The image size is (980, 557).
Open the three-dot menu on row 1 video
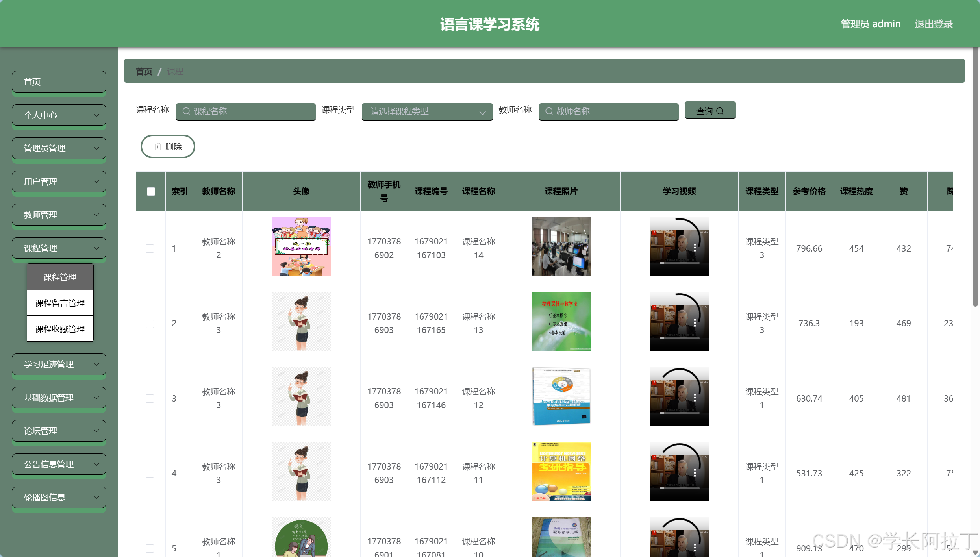pos(695,247)
